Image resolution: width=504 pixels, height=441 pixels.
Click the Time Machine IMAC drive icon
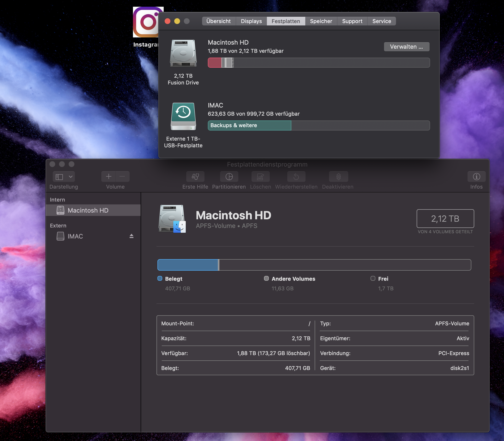[183, 116]
